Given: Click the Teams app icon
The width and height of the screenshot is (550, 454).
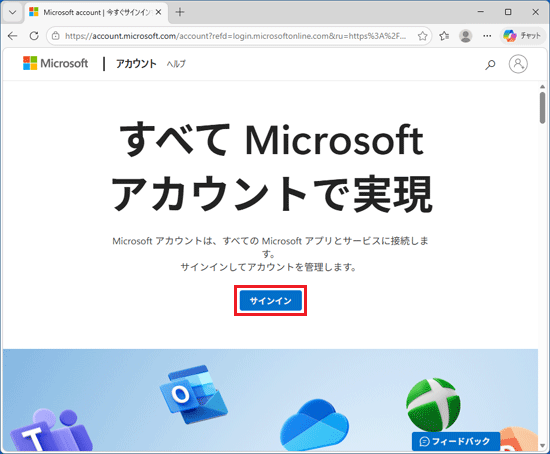Looking at the screenshot, I should click(x=51, y=431).
